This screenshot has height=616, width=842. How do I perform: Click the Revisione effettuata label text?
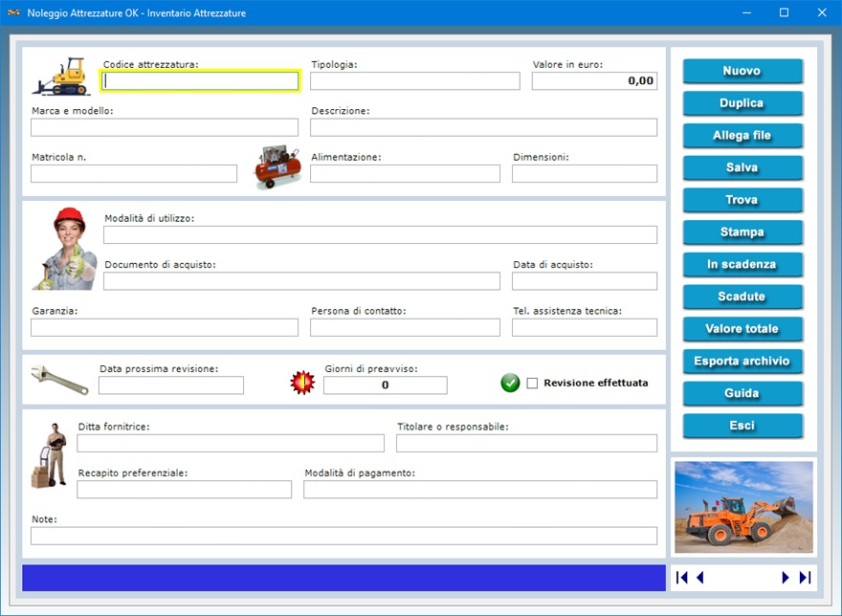(595, 383)
